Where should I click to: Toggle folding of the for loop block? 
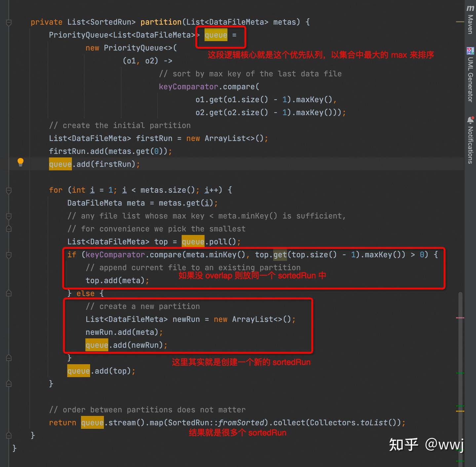(9, 190)
